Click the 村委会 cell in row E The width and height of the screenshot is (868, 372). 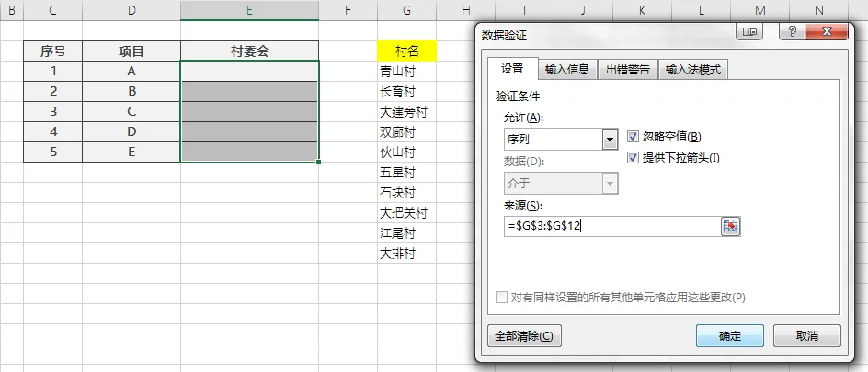tap(250, 152)
